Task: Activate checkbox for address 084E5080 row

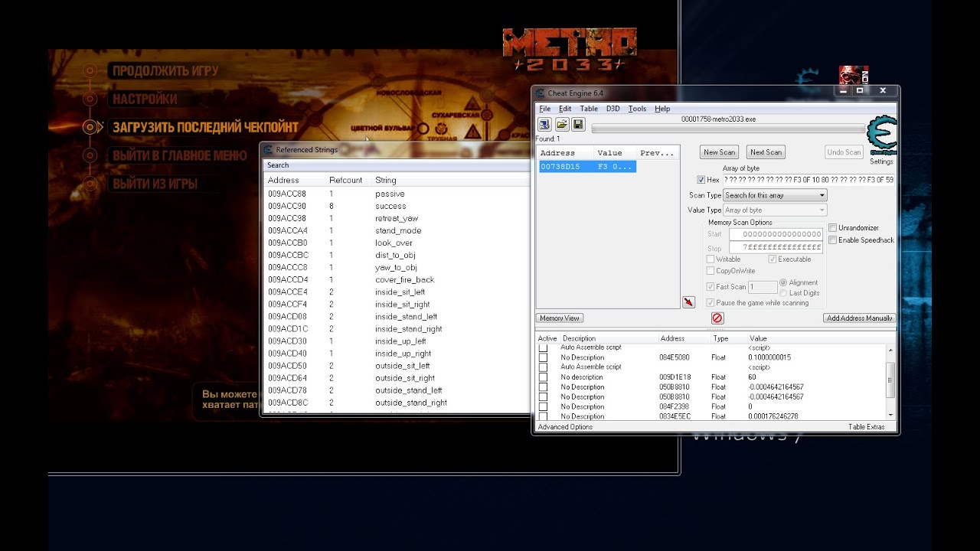Action: pos(544,357)
